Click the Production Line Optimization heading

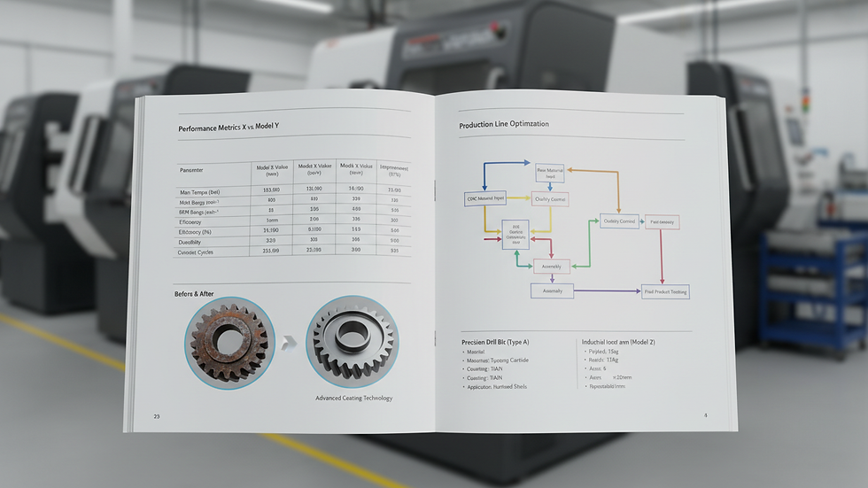(x=504, y=125)
